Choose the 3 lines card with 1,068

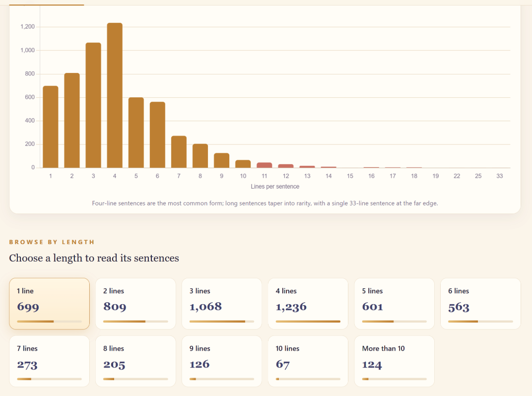(x=222, y=304)
